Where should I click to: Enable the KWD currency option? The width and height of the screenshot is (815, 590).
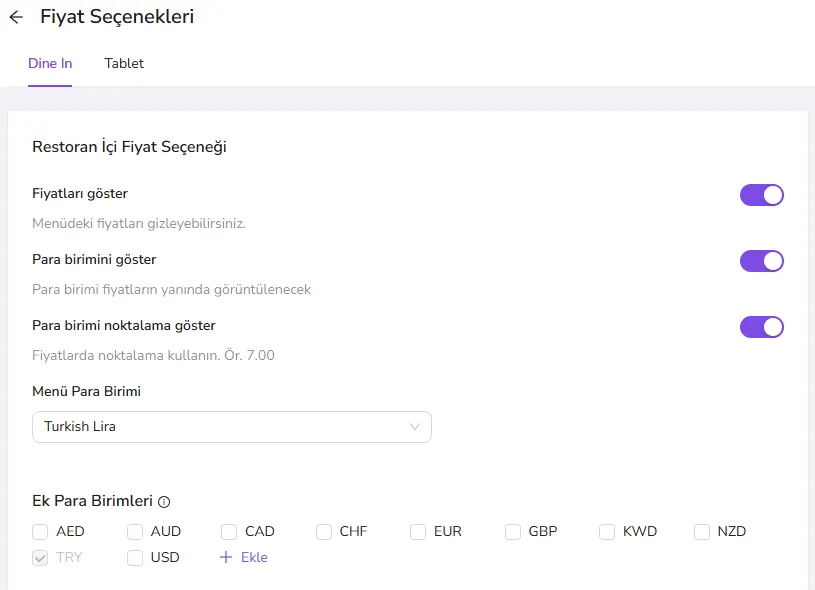[x=607, y=532]
